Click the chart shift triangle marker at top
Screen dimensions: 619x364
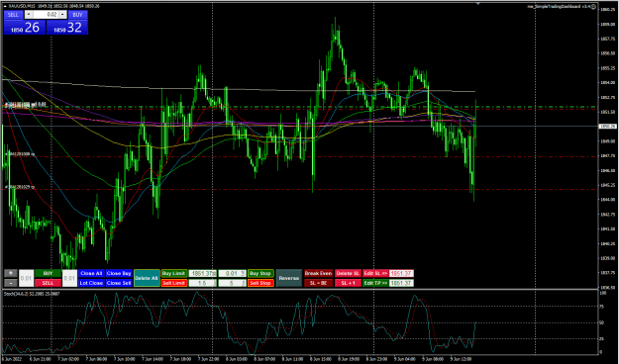click(x=478, y=3)
